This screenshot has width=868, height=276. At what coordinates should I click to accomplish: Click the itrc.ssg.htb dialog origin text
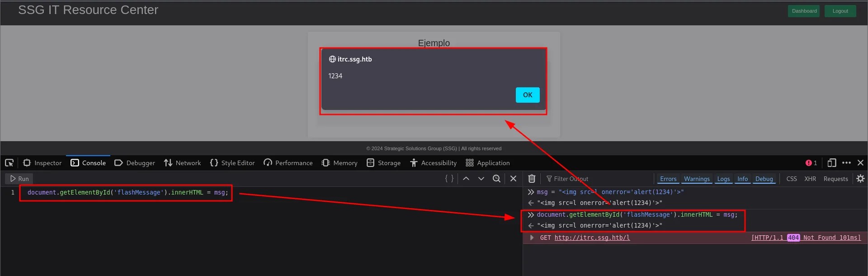coord(354,59)
